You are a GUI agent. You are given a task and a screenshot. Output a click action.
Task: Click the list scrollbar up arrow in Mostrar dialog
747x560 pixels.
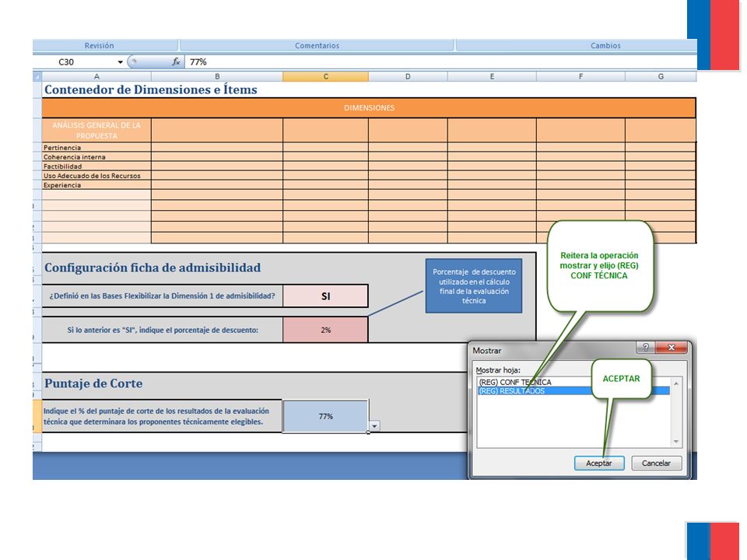pos(676,383)
